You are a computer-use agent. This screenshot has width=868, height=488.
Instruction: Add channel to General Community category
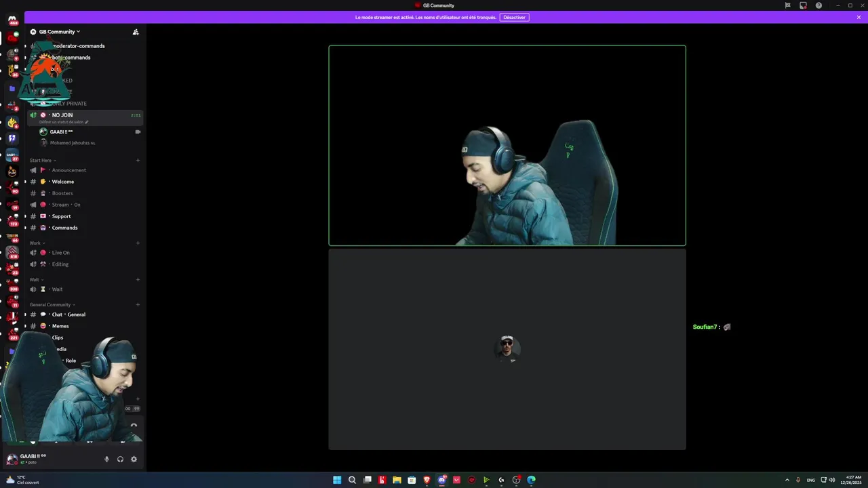coord(138,305)
